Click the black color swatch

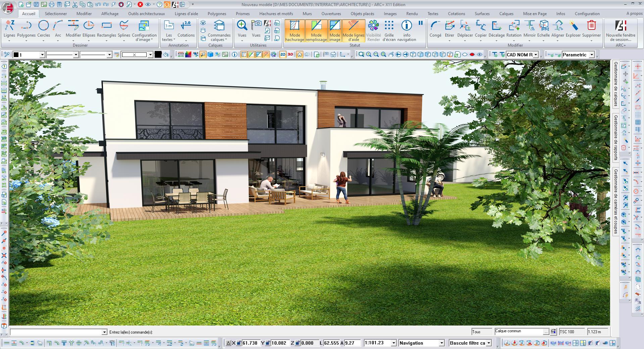(x=158, y=55)
